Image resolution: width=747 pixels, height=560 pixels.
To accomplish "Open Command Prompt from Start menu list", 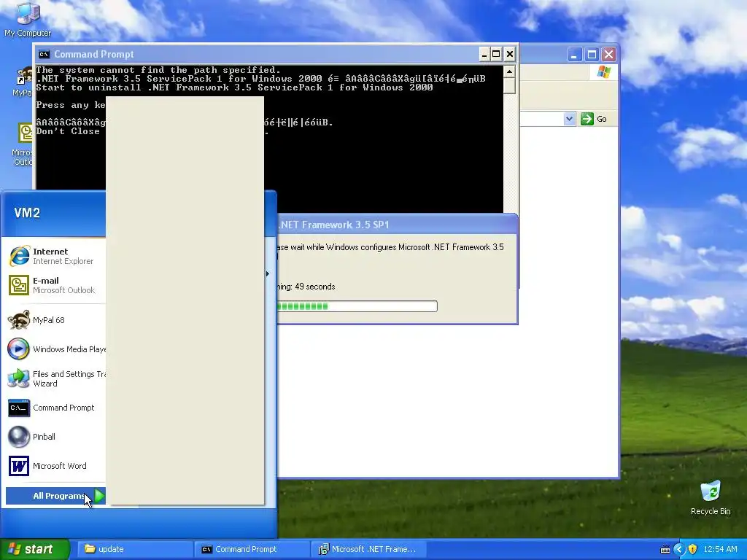I will pyautogui.click(x=56, y=408).
